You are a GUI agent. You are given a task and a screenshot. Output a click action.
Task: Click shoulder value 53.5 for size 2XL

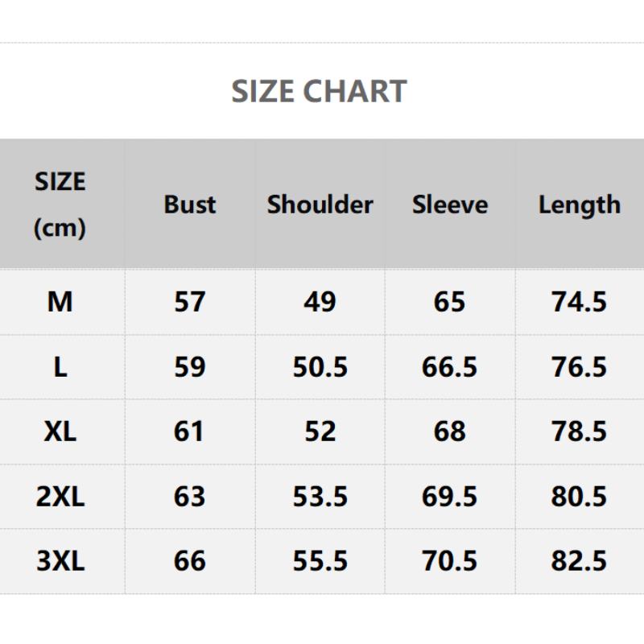[x=320, y=497]
